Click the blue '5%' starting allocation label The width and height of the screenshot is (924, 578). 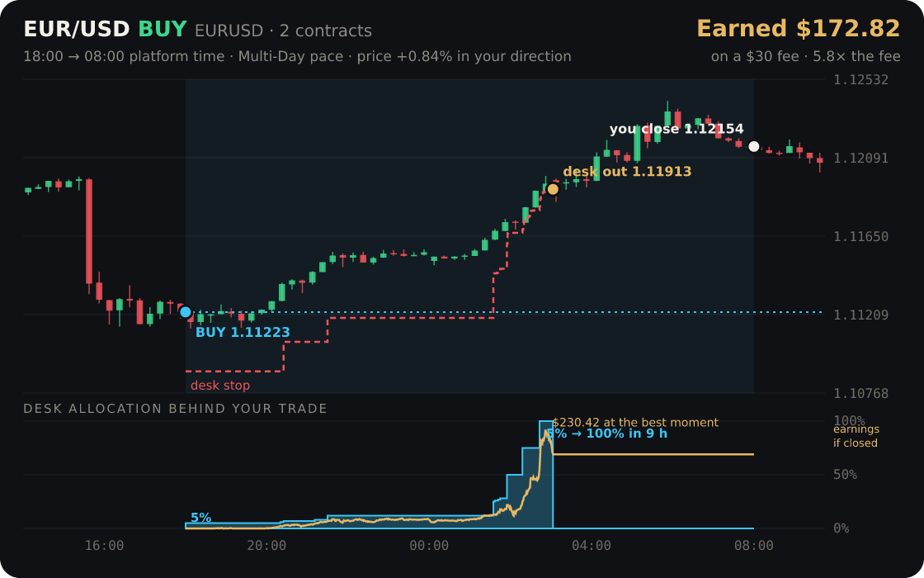click(x=201, y=518)
